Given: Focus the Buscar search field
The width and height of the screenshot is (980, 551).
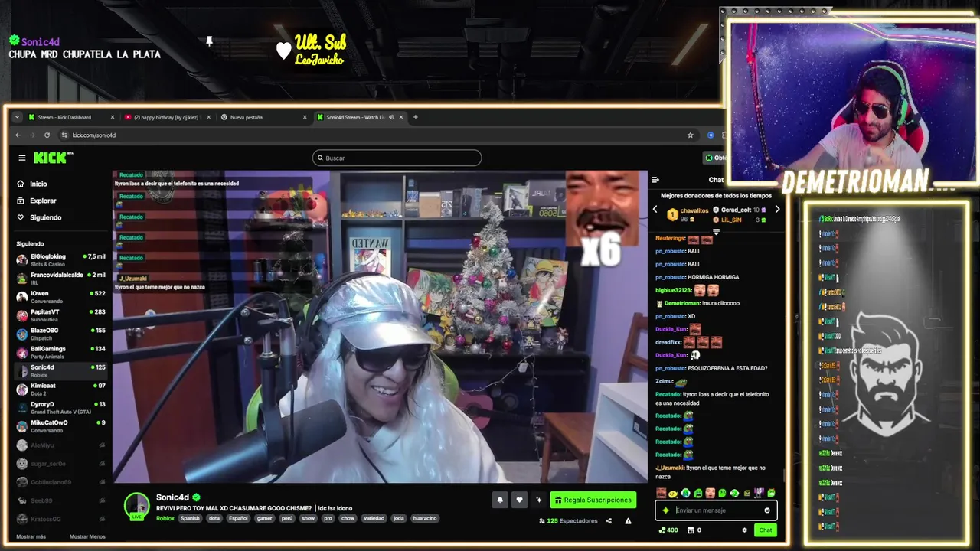Looking at the screenshot, I should 397,158.
